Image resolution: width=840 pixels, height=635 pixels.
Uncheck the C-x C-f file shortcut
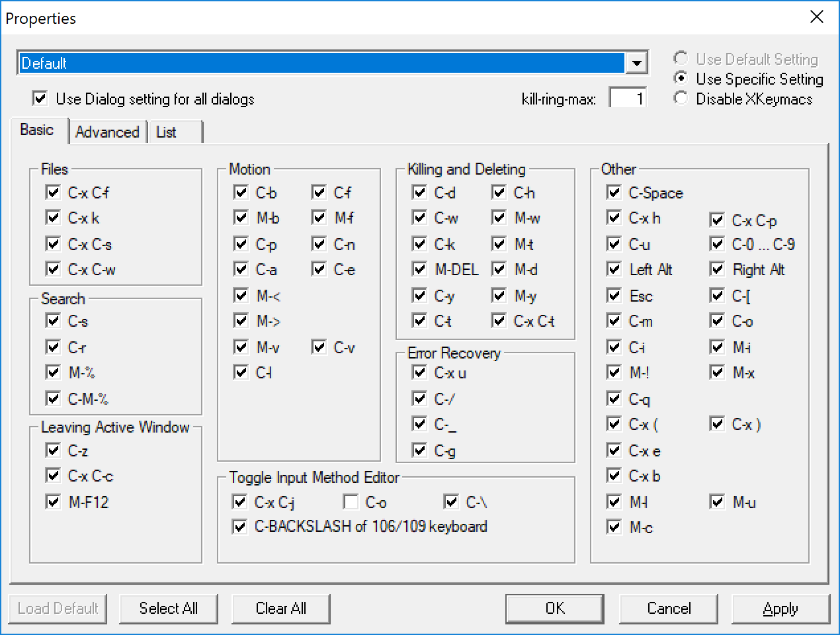(54, 192)
